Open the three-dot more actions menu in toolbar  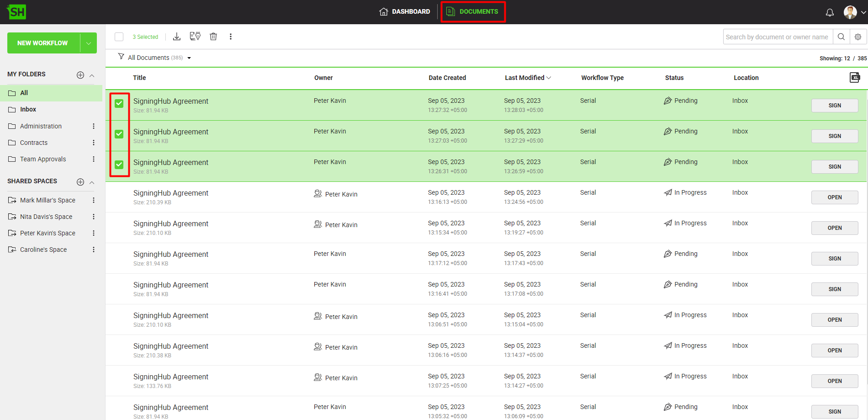231,37
